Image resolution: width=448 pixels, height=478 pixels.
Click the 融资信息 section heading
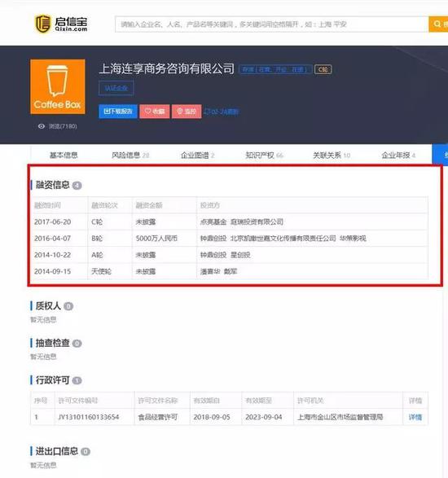click(52, 185)
